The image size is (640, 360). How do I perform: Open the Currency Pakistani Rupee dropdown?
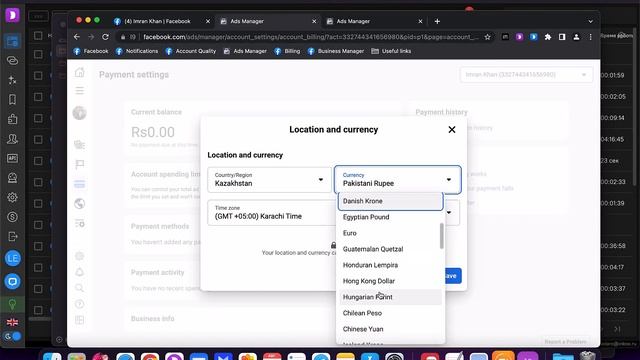[x=398, y=180]
